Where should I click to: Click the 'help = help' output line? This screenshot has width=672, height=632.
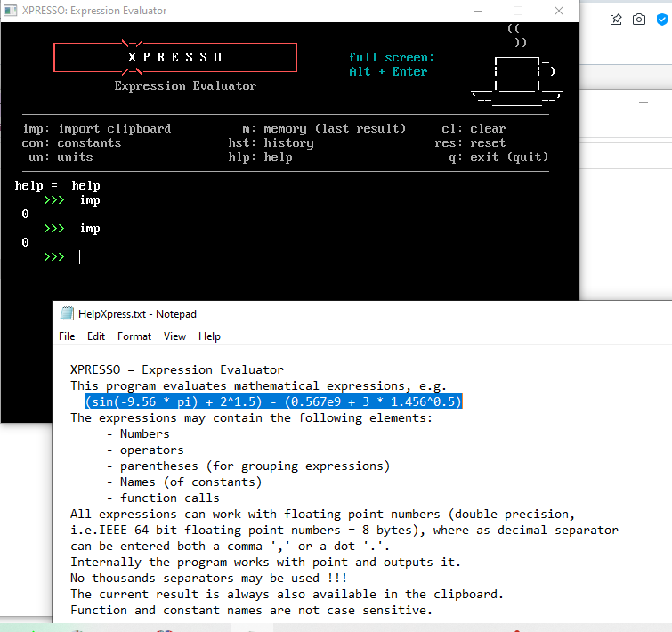pyautogui.click(x=58, y=185)
